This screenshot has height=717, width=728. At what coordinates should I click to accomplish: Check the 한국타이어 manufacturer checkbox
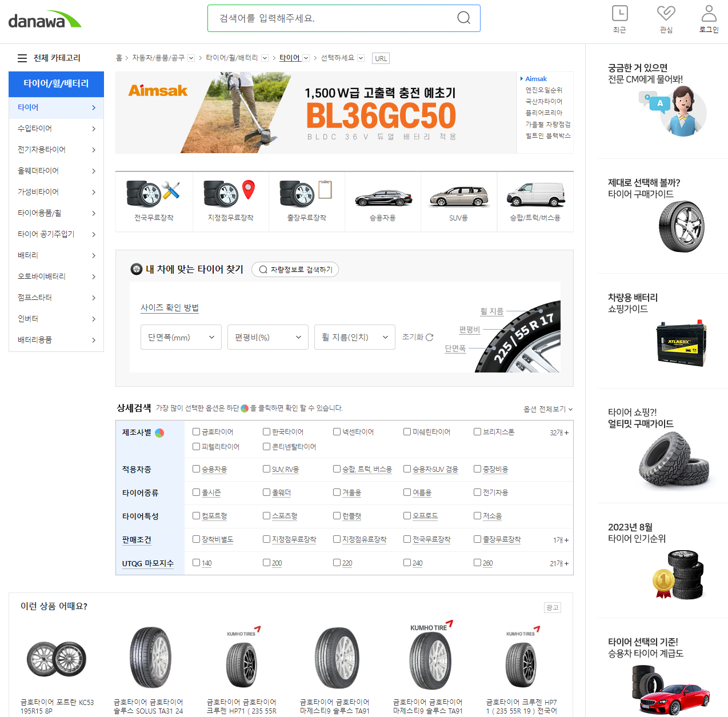(266, 432)
